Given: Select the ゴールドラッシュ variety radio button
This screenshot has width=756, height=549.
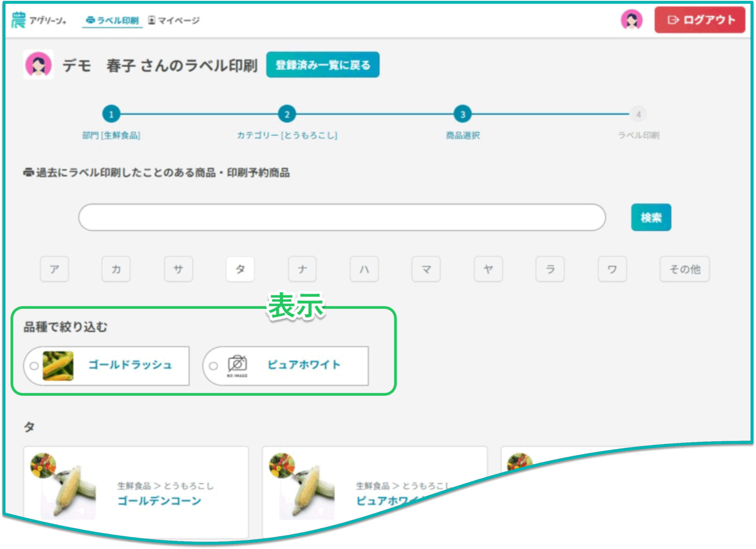Looking at the screenshot, I should [x=34, y=366].
